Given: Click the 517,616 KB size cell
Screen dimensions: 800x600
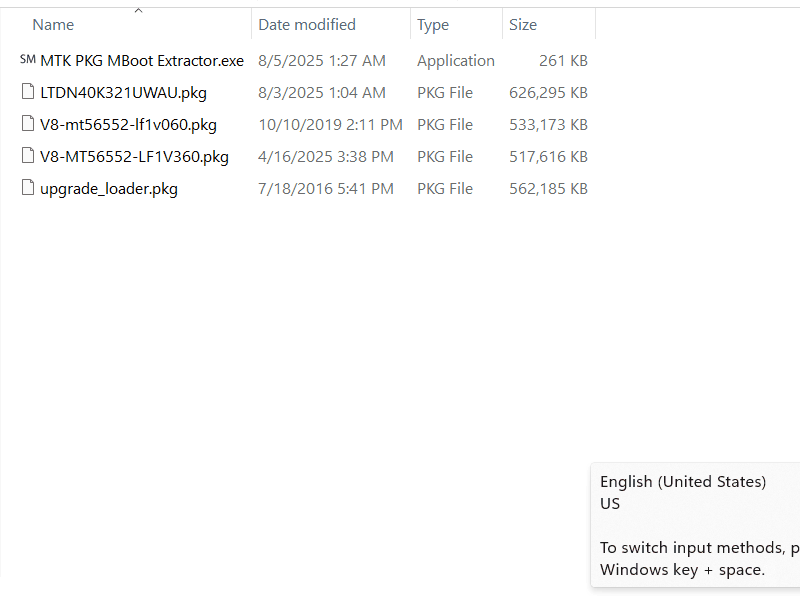Looking at the screenshot, I should [x=548, y=157].
